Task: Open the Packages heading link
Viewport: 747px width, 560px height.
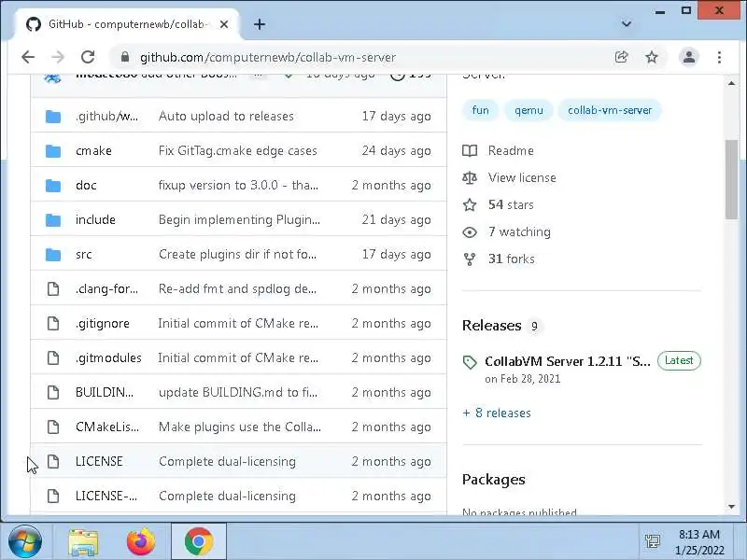Action: click(494, 480)
